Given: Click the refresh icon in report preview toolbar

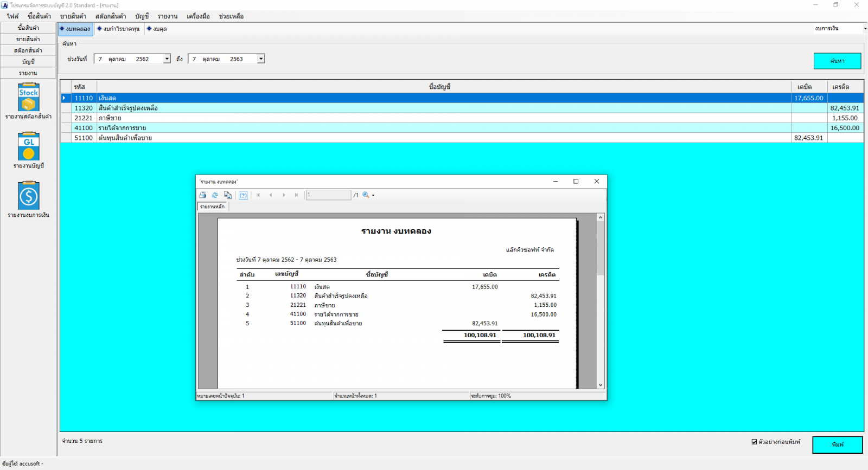Looking at the screenshot, I should click(x=215, y=195).
